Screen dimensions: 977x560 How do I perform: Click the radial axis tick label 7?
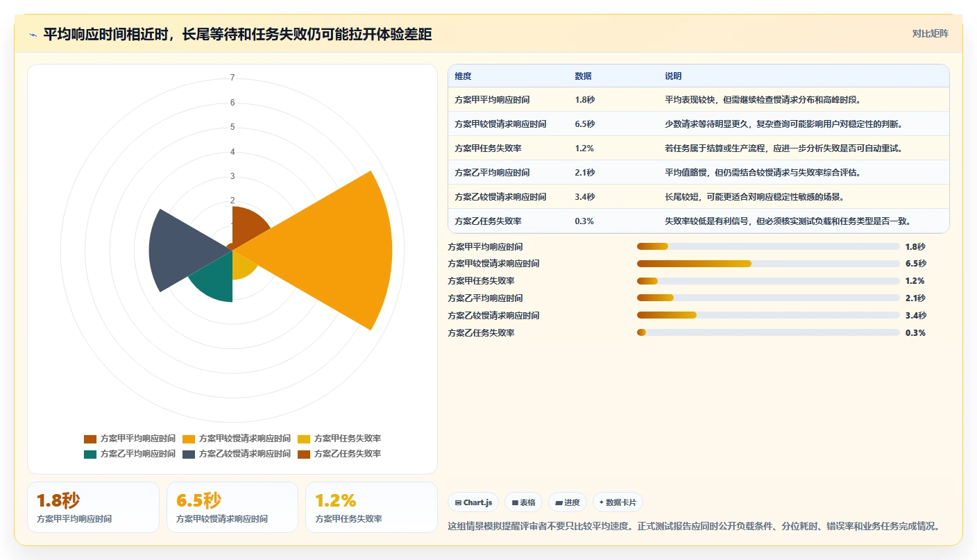tap(232, 78)
